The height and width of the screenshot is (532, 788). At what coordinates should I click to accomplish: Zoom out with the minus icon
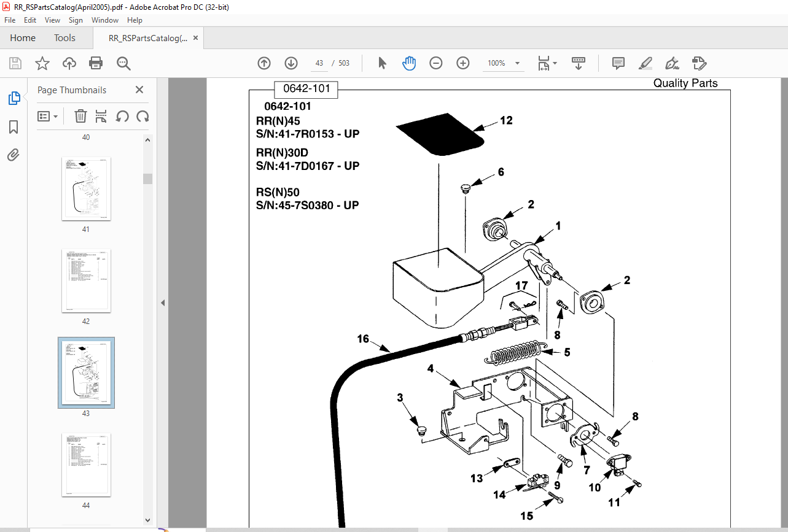(436, 63)
